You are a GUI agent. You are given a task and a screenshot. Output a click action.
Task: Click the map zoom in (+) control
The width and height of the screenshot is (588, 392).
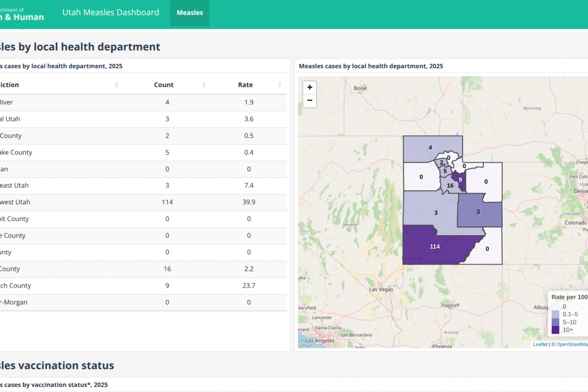point(310,87)
